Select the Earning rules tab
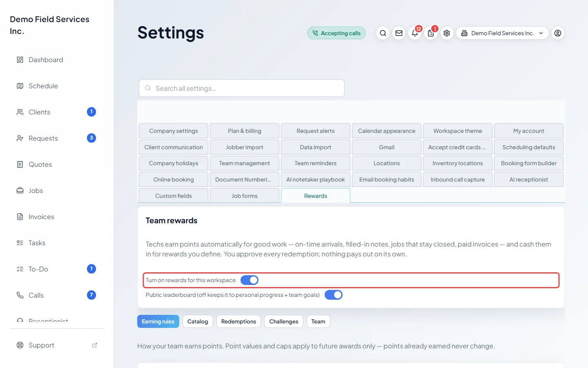The image size is (588, 368). pos(158,321)
